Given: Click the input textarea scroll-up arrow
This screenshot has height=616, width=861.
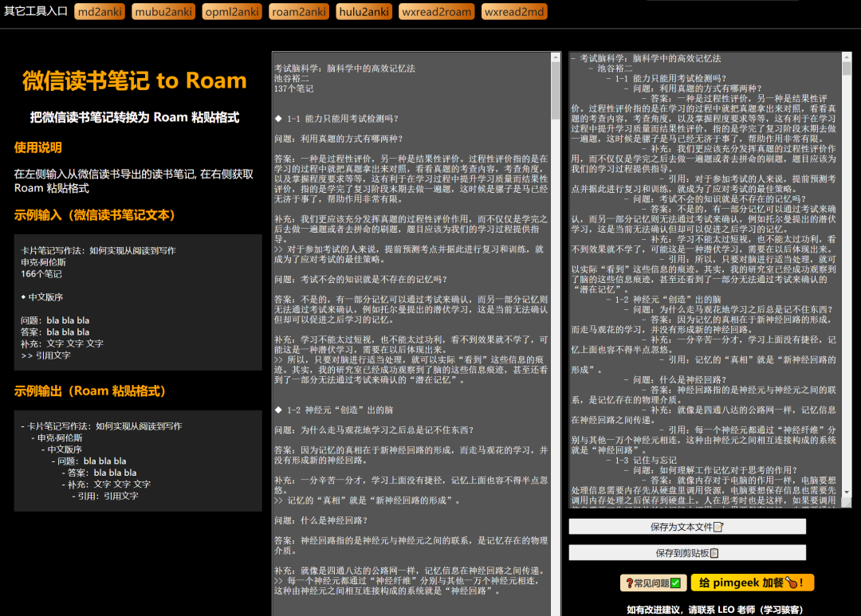Looking at the screenshot, I should coord(556,57).
